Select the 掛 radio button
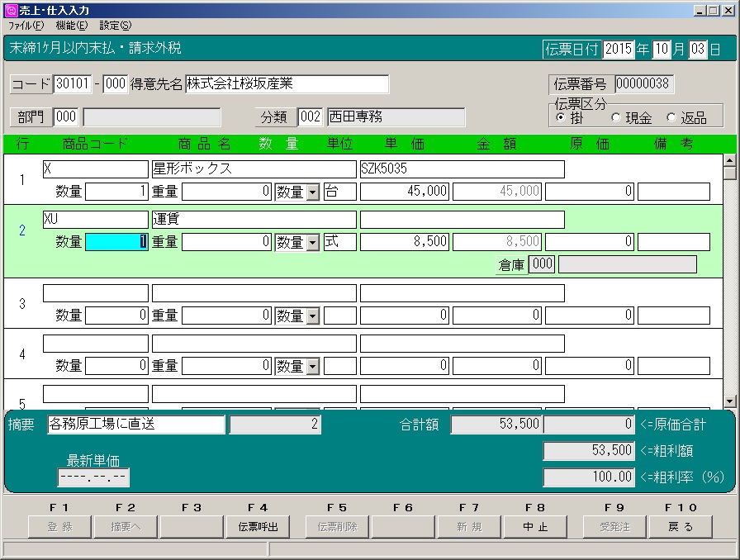The height and width of the screenshot is (560, 740). pos(561,117)
